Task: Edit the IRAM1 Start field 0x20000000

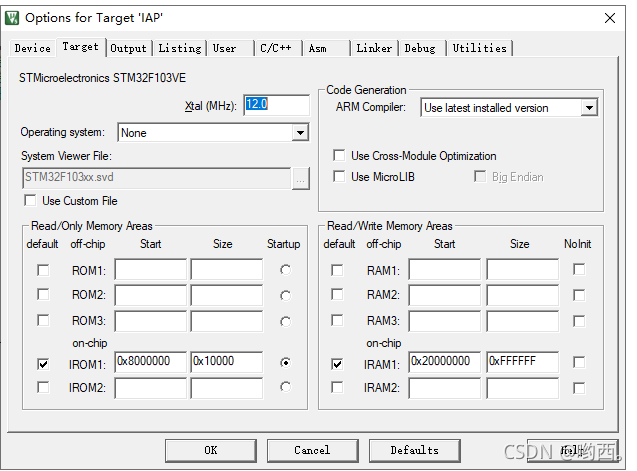Action: [x=444, y=362]
